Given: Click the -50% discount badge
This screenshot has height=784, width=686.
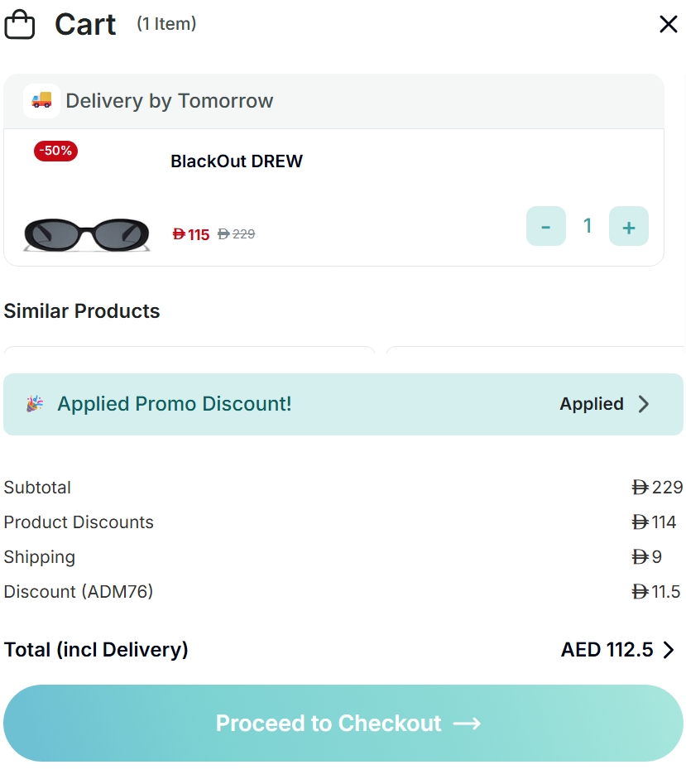Looking at the screenshot, I should tap(55, 151).
